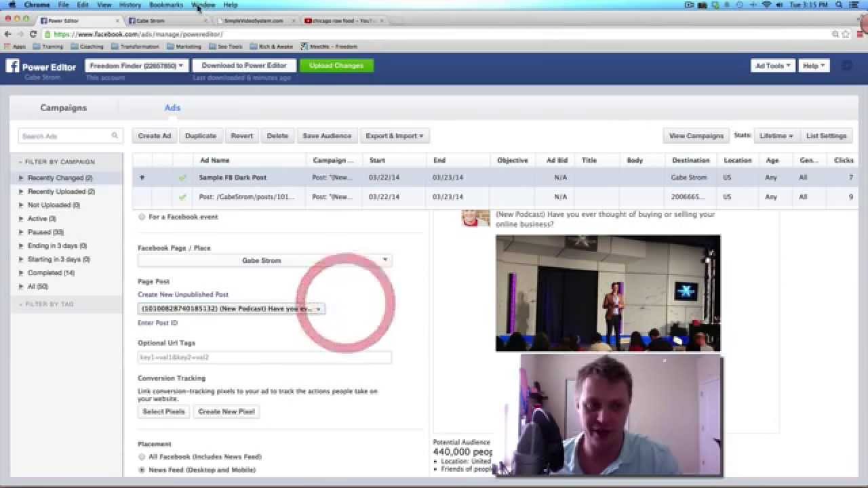
Task: Open the Apps bookmarks icon
Action: point(15,47)
